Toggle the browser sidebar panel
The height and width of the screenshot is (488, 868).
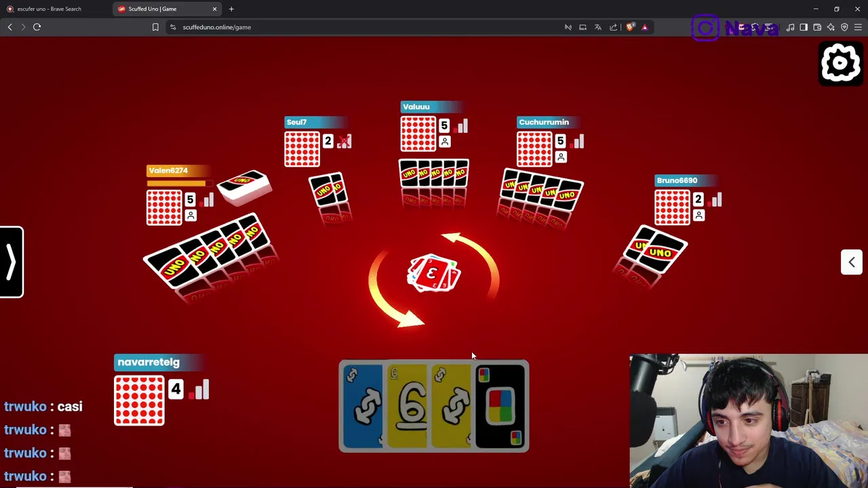804,27
